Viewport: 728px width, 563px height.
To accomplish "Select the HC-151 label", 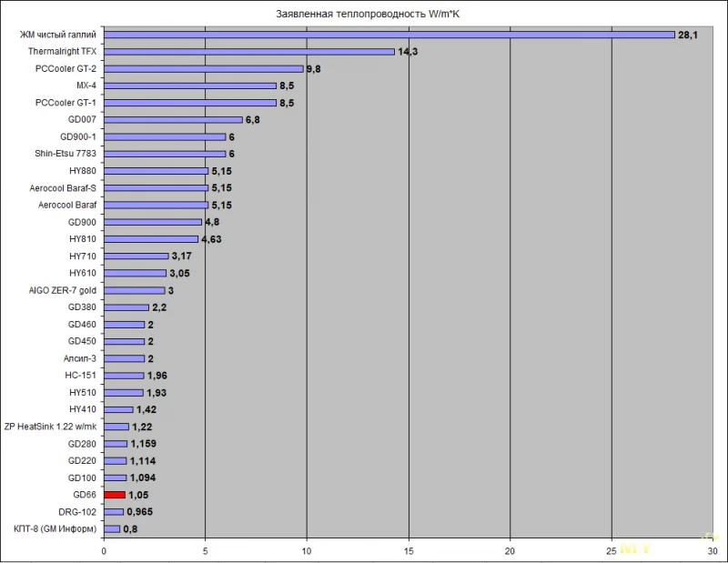I will click(x=81, y=375).
